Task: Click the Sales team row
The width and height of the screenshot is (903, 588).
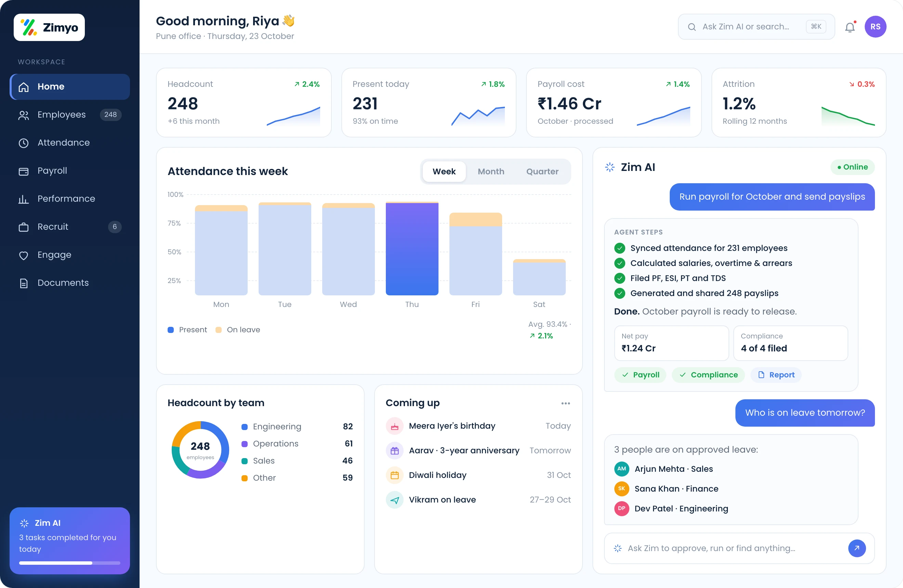Action: 297,461
